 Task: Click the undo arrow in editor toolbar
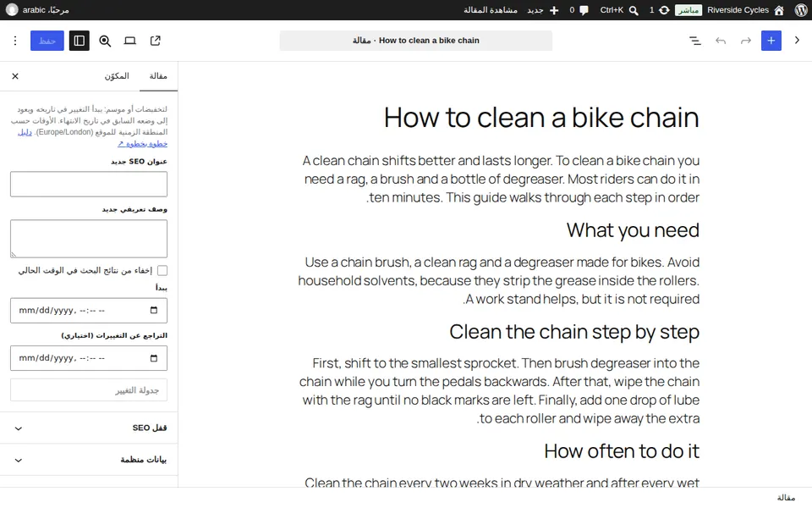click(721, 41)
